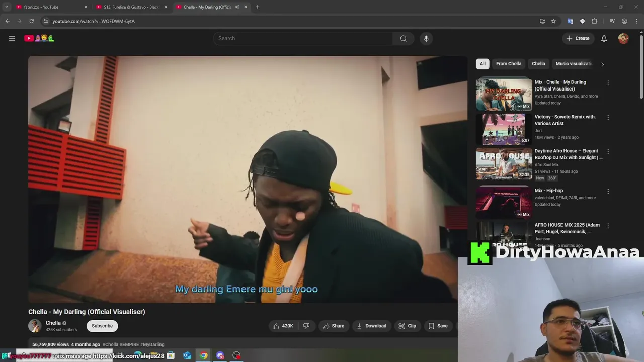This screenshot has height=362, width=644.
Task: Like the video with 420K likes
Action: click(282, 326)
